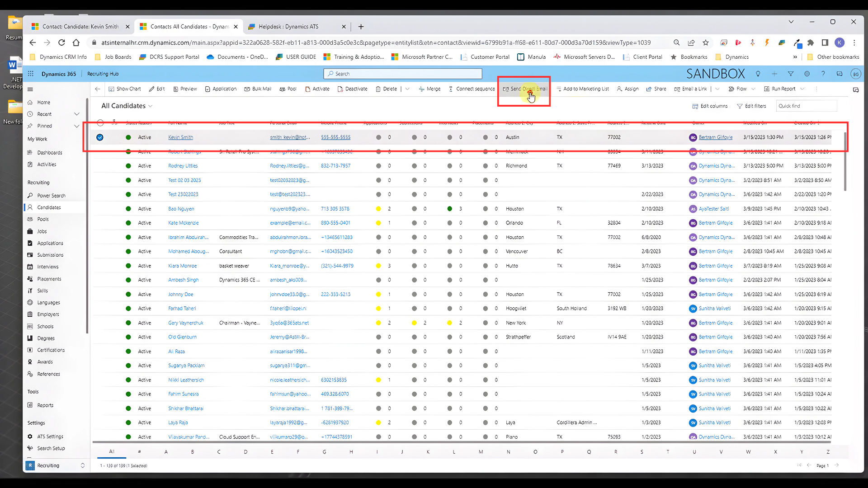Open Job Boards bookmark
The height and width of the screenshot is (488, 868).
click(x=113, y=57)
